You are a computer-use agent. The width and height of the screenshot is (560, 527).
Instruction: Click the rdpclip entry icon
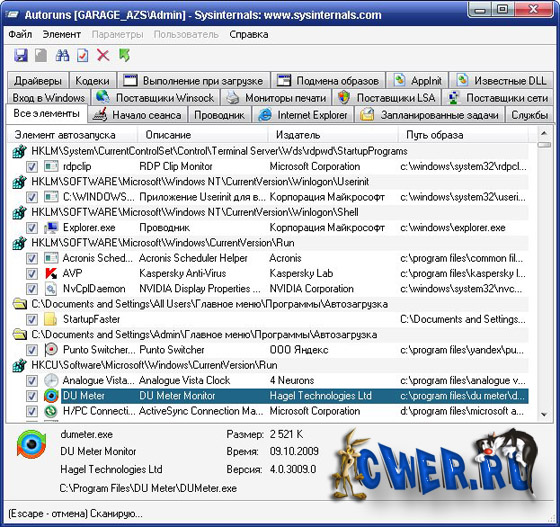pyautogui.click(x=51, y=166)
